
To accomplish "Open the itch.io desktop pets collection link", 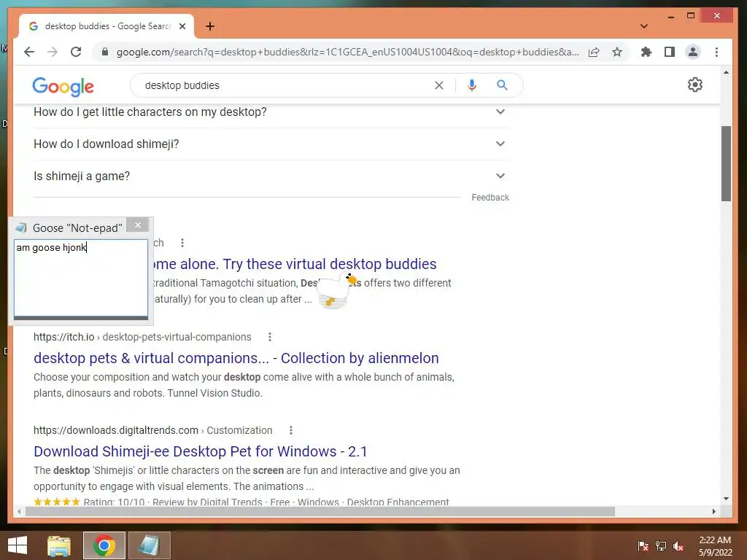I will (x=236, y=358).
